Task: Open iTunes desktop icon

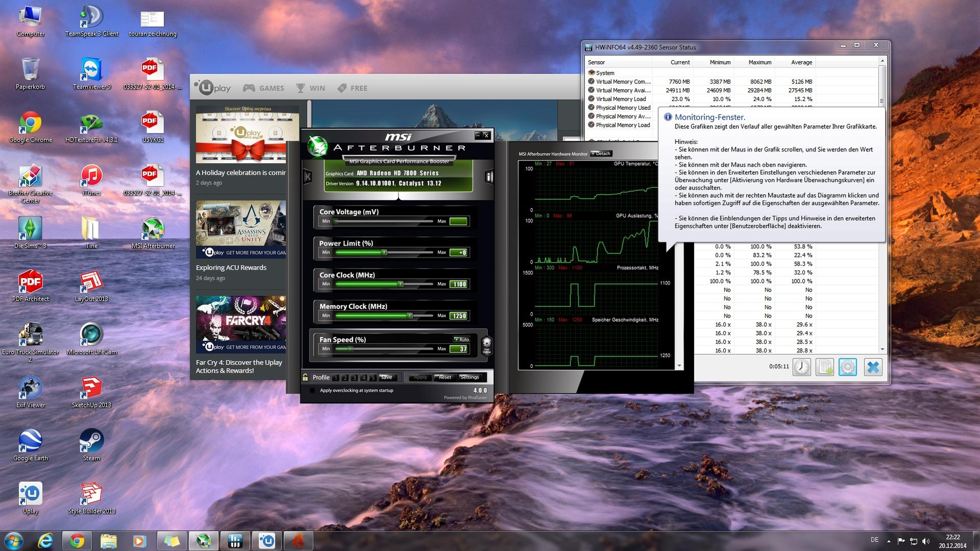Action: pyautogui.click(x=92, y=180)
